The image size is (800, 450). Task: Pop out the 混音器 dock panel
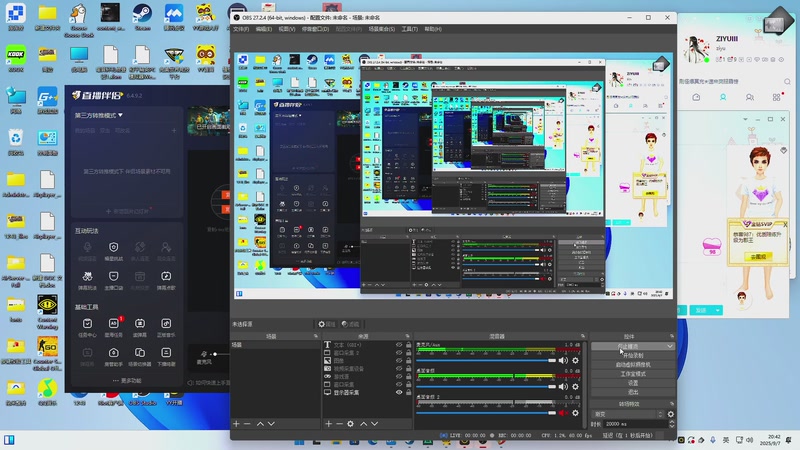click(x=583, y=336)
